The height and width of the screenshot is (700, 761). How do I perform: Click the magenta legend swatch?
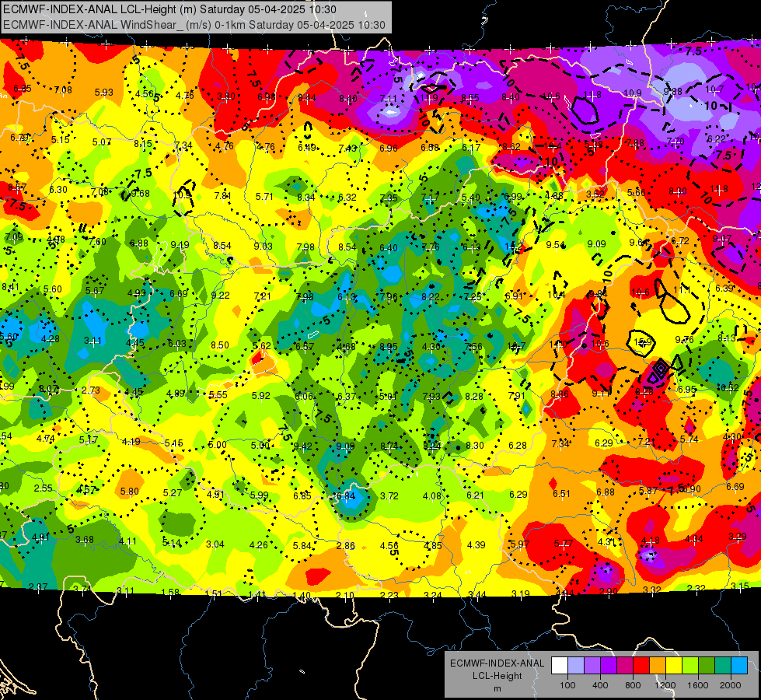pyautogui.click(x=625, y=666)
